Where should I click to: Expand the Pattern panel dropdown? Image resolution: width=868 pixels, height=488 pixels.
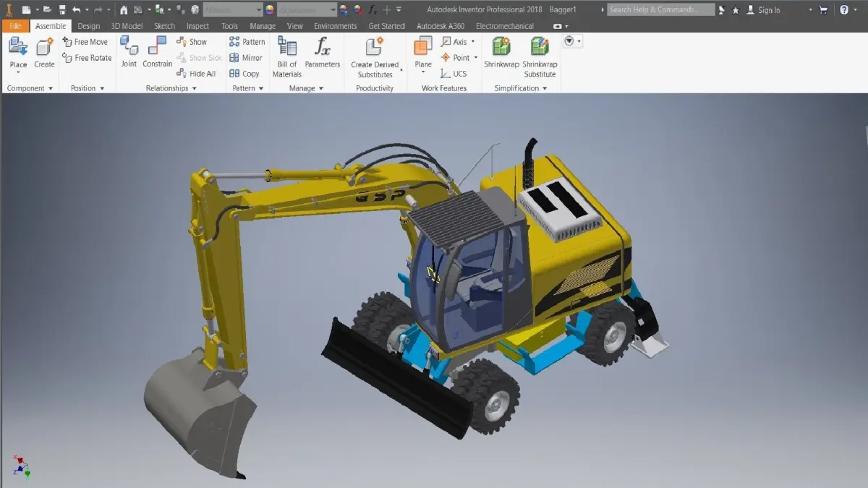262,88
